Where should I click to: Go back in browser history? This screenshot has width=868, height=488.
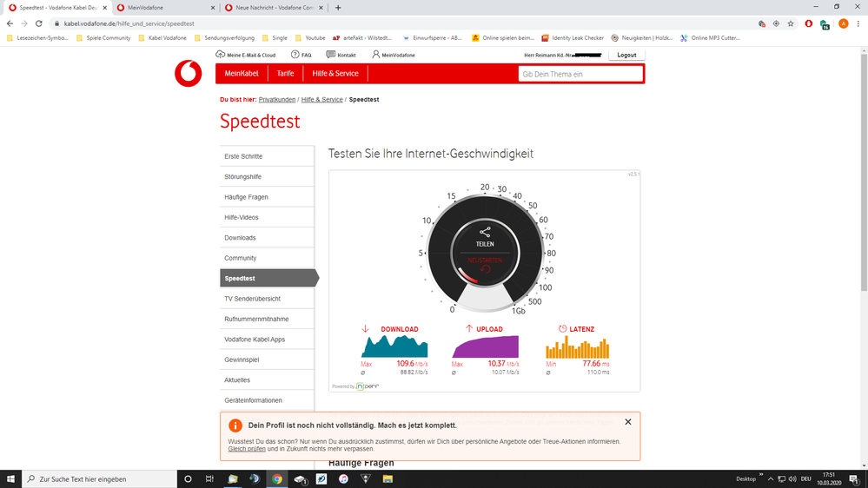(10, 23)
